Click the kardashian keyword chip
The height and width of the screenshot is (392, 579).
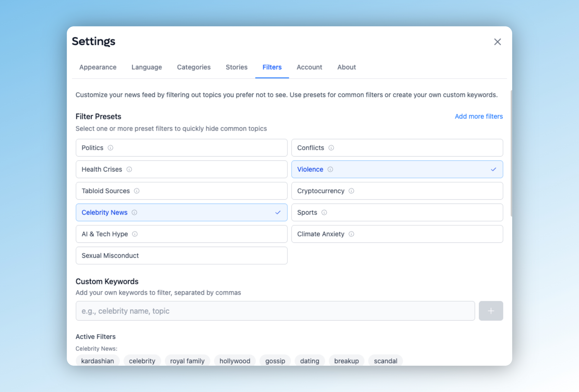pyautogui.click(x=97, y=361)
